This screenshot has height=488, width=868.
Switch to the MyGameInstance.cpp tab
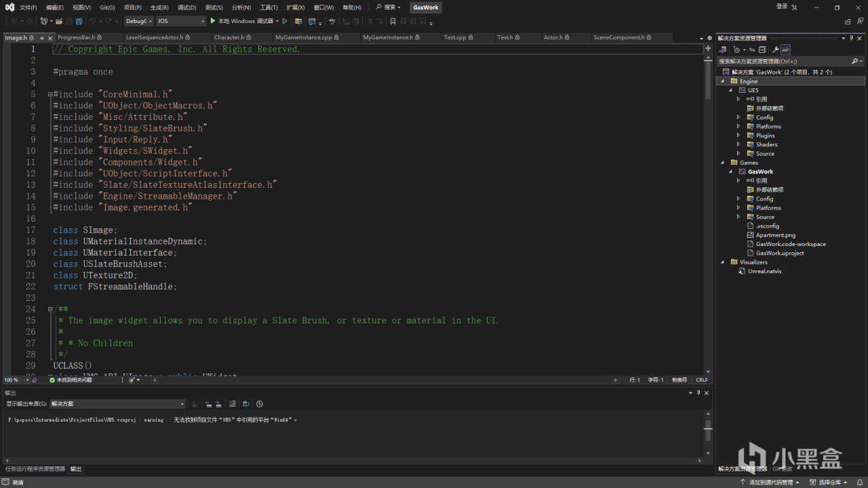click(303, 38)
